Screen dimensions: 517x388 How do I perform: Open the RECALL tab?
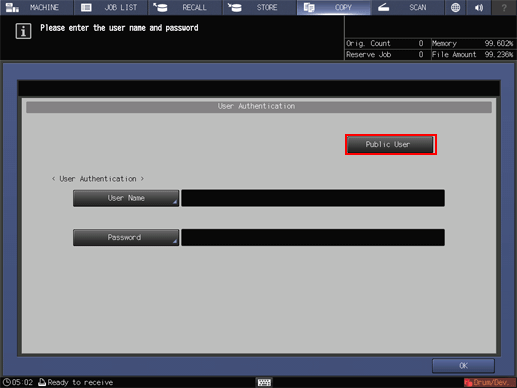click(185, 7)
